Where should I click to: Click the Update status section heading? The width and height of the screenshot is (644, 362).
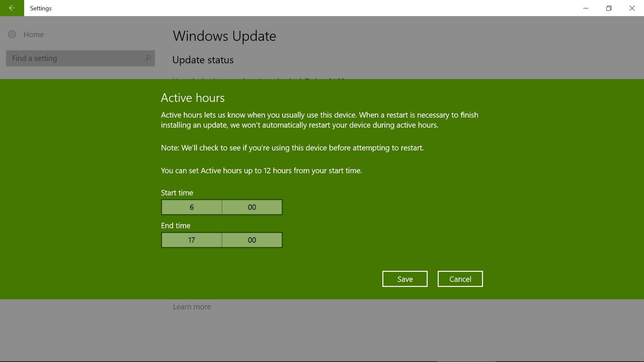[x=203, y=60]
